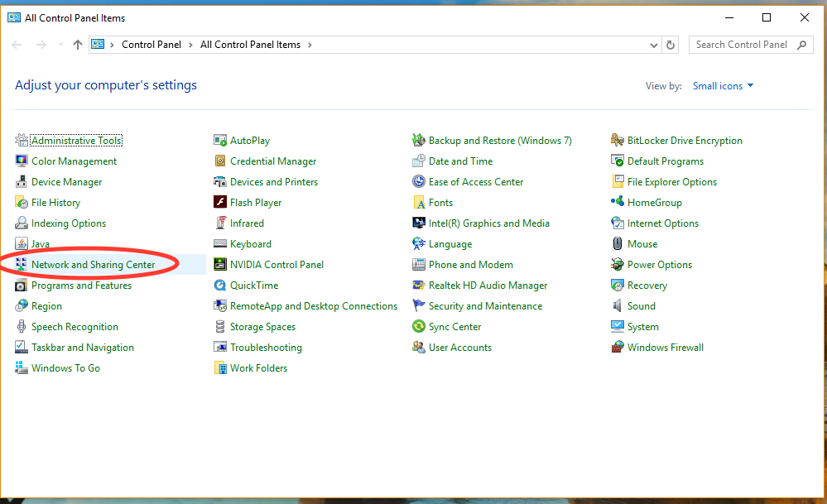
Task: Open Speech Recognition settings
Action: (74, 326)
